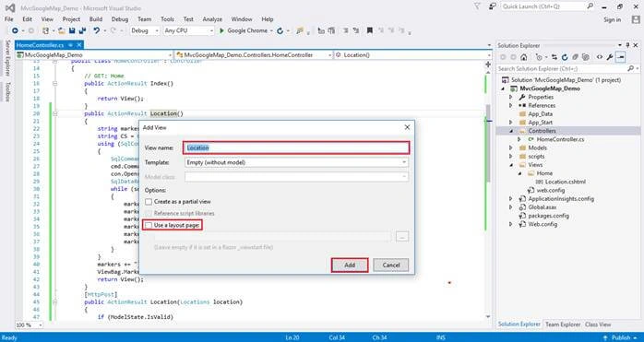
Task: Click the Add button in dialog
Action: tap(350, 265)
